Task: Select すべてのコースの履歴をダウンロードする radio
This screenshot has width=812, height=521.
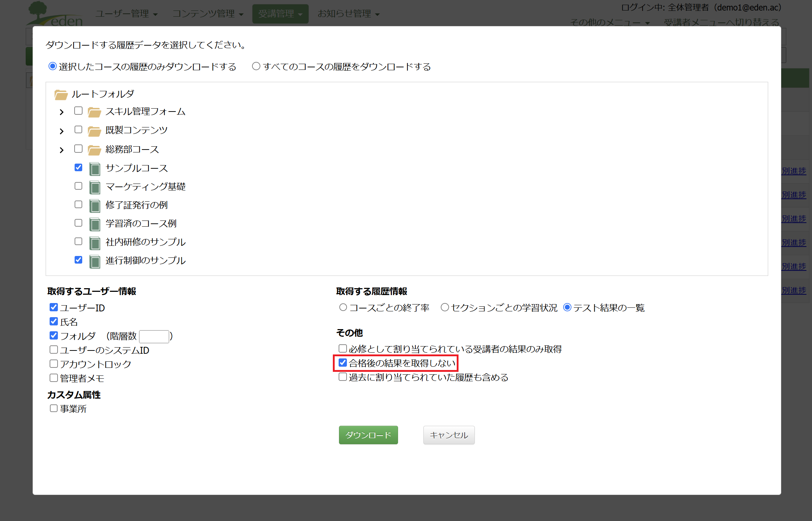Action: click(256, 66)
